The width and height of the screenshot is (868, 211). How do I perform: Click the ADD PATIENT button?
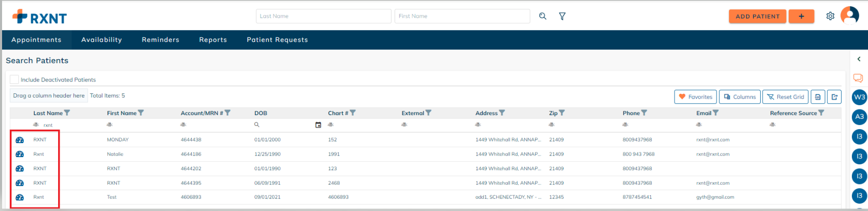tap(758, 16)
